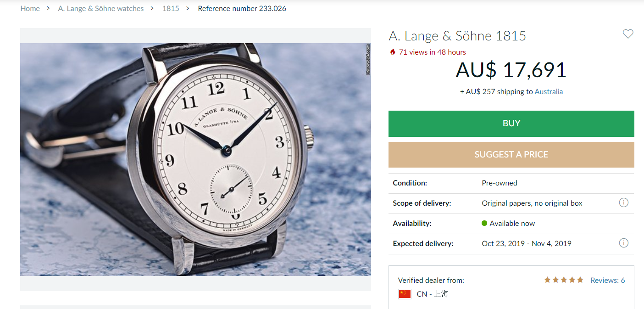Screen dimensions: 644x309
Task: Add watch to favorites with heart icon
Action: point(628,34)
